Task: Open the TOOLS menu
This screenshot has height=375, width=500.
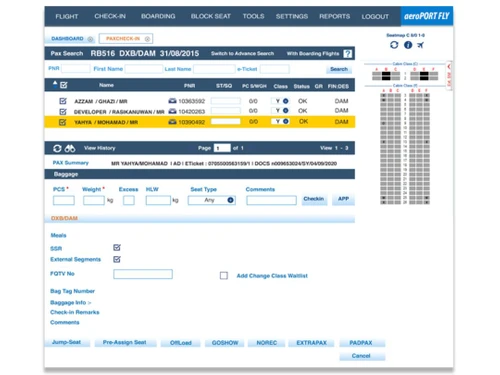Action: pyautogui.click(x=253, y=16)
